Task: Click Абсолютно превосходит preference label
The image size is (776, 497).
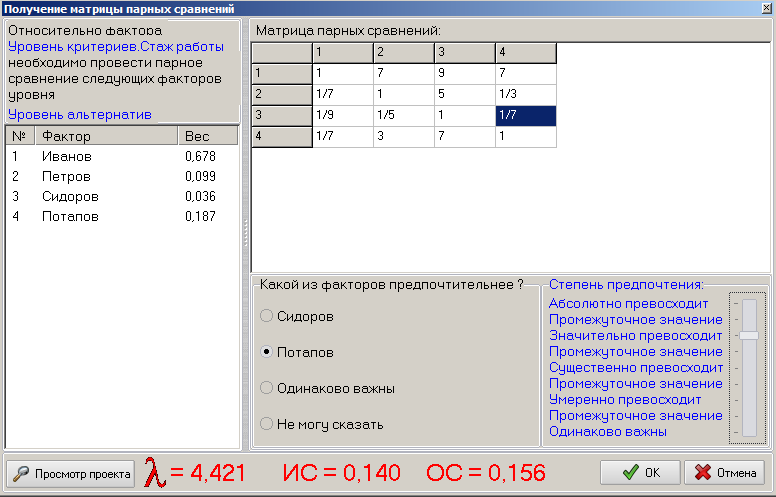Action: (629, 303)
